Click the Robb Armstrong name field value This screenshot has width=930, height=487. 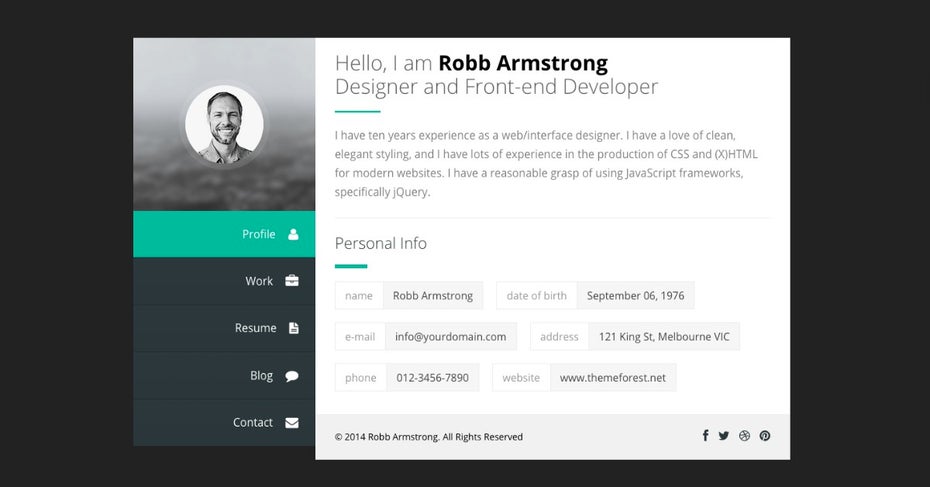pos(432,295)
